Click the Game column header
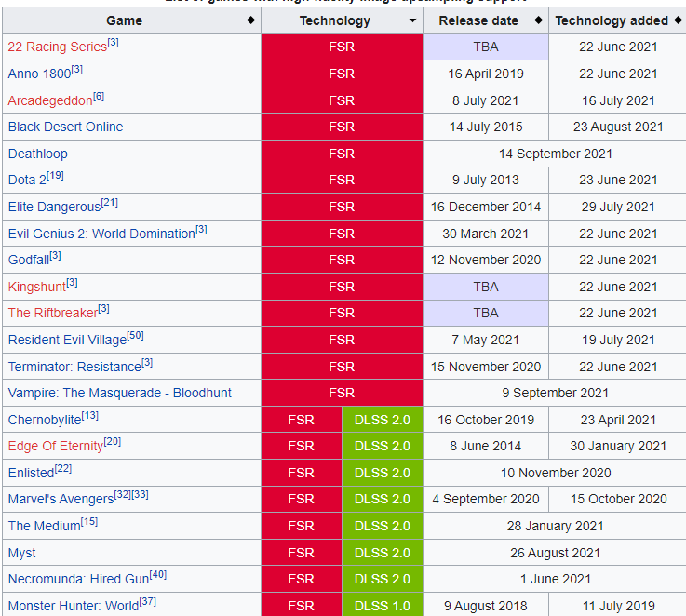 131,20
